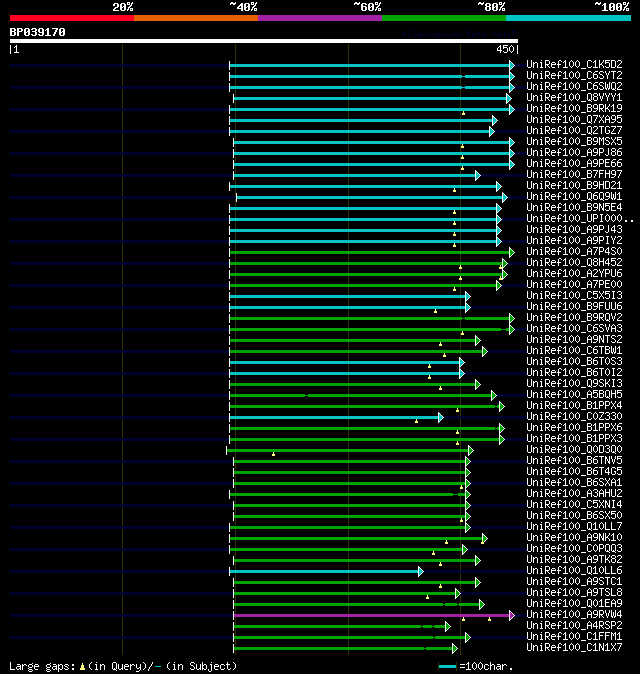Click the BP039170 query name

(x=37, y=33)
